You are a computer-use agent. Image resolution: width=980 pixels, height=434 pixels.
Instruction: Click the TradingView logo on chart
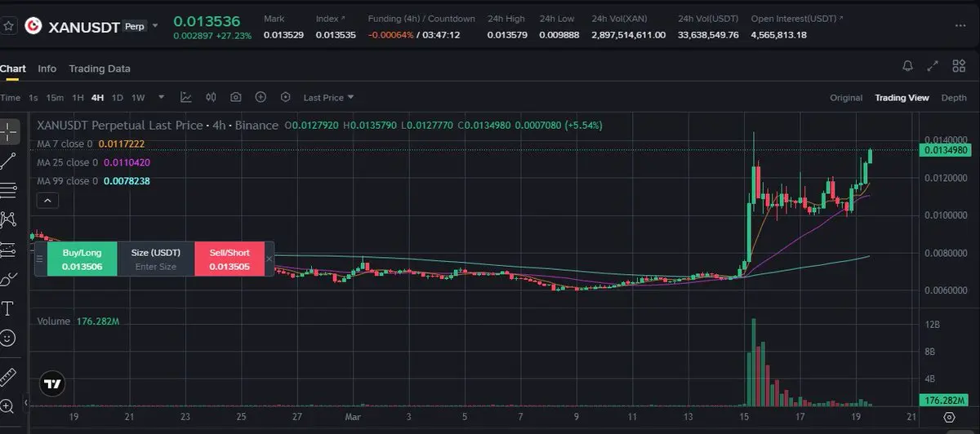point(53,383)
